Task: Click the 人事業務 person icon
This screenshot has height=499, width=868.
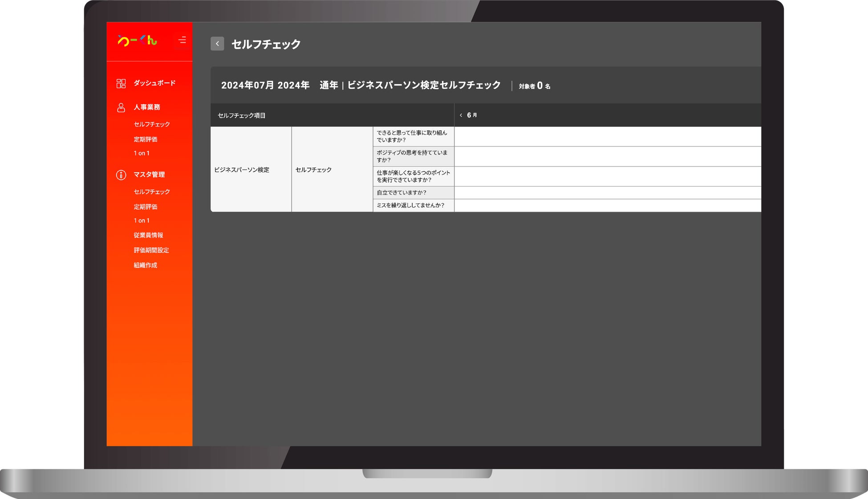Action: tap(121, 108)
